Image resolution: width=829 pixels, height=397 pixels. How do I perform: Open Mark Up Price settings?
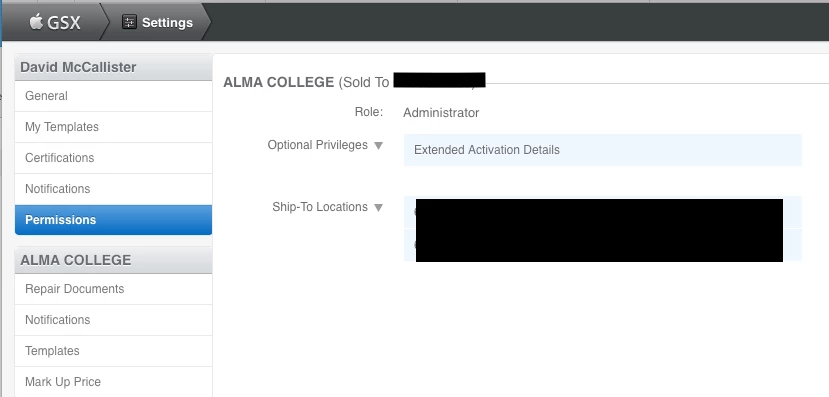pos(113,382)
